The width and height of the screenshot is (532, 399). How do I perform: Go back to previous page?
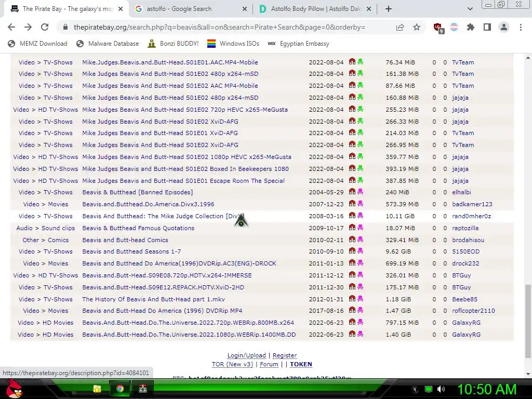click(x=11, y=27)
